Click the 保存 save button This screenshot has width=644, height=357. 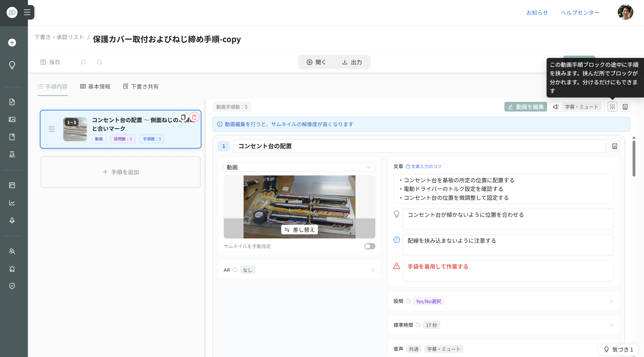[50, 62]
